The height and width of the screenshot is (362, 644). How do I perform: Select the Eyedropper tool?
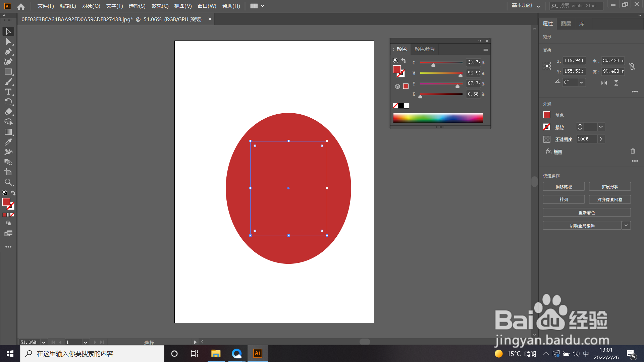click(8, 142)
